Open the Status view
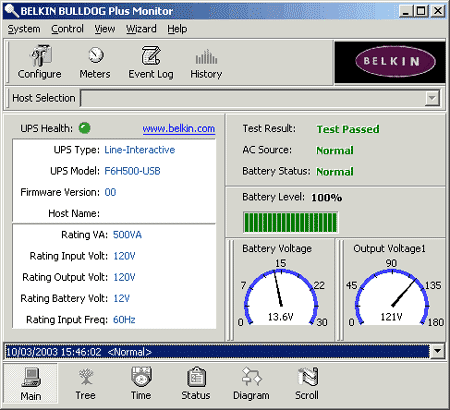The width and height of the screenshot is (450, 410). point(196,384)
